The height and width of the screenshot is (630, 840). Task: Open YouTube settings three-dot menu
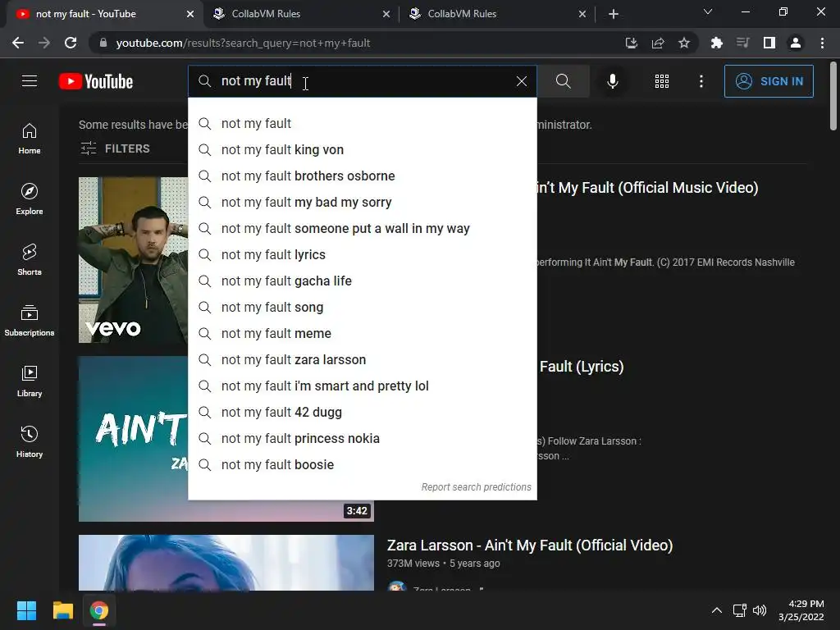tap(701, 81)
